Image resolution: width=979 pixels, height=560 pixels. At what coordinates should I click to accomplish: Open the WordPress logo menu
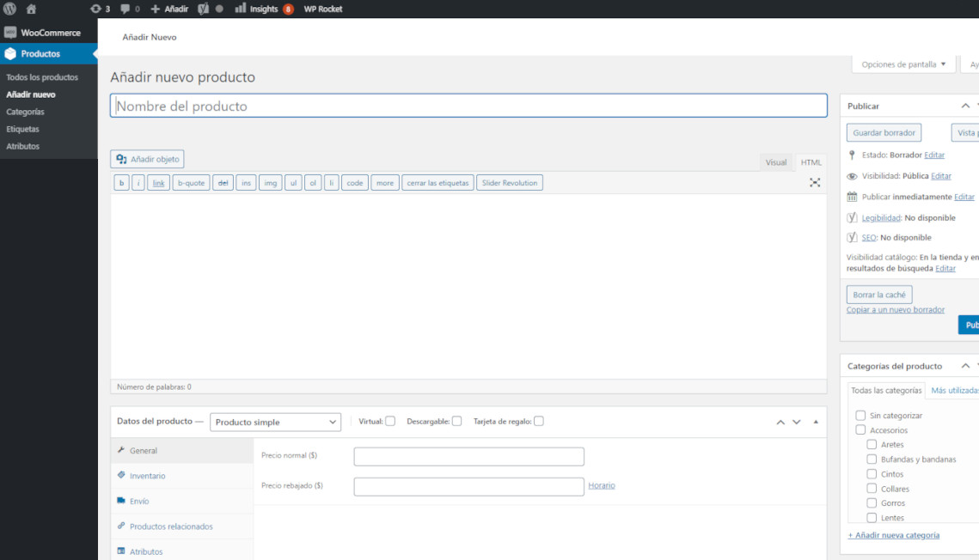click(9, 9)
